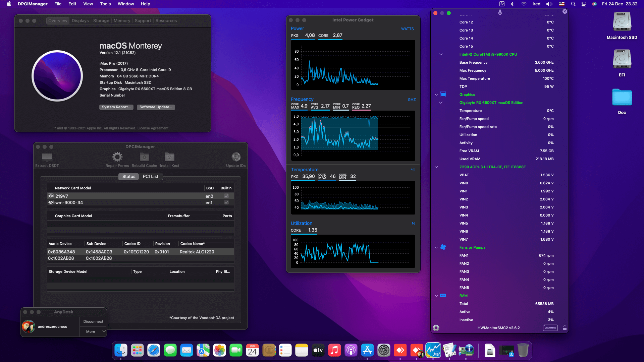Click Update IDs globe icon in DPCIManager
This screenshot has height=362, width=644.
click(236, 157)
